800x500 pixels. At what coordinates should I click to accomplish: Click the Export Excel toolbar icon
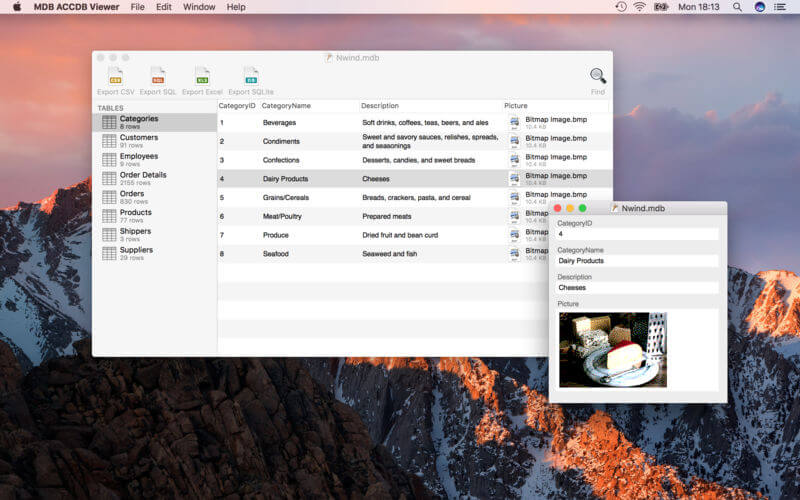click(x=202, y=76)
